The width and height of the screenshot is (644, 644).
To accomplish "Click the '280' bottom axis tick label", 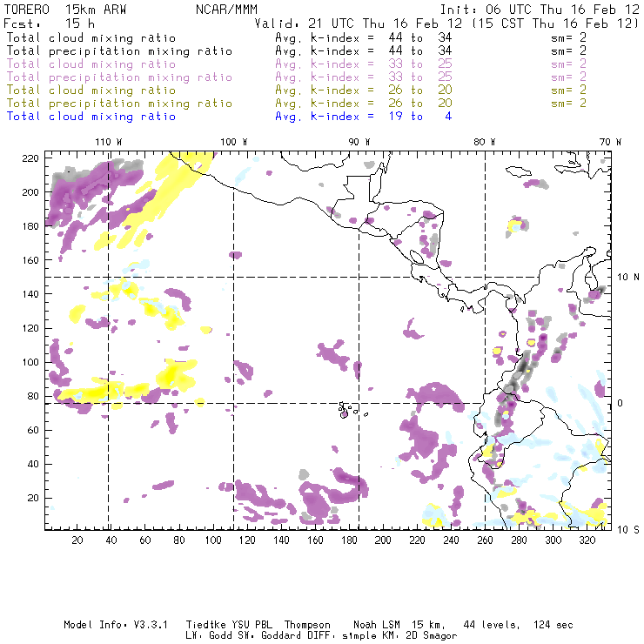I will click(520, 540).
